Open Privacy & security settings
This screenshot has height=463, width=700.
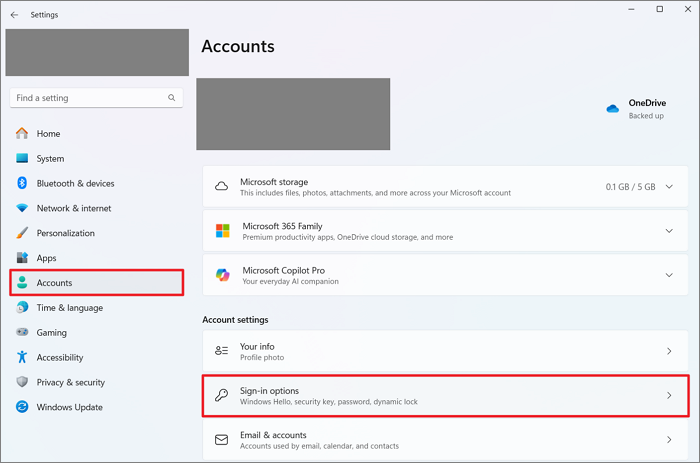point(70,382)
